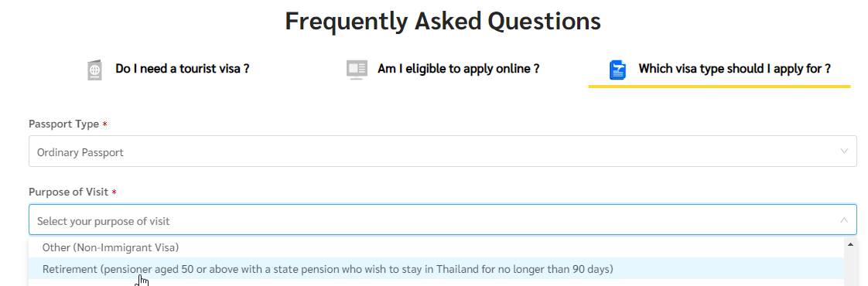Click the blue document icon beside visa type question

pyautogui.click(x=618, y=70)
